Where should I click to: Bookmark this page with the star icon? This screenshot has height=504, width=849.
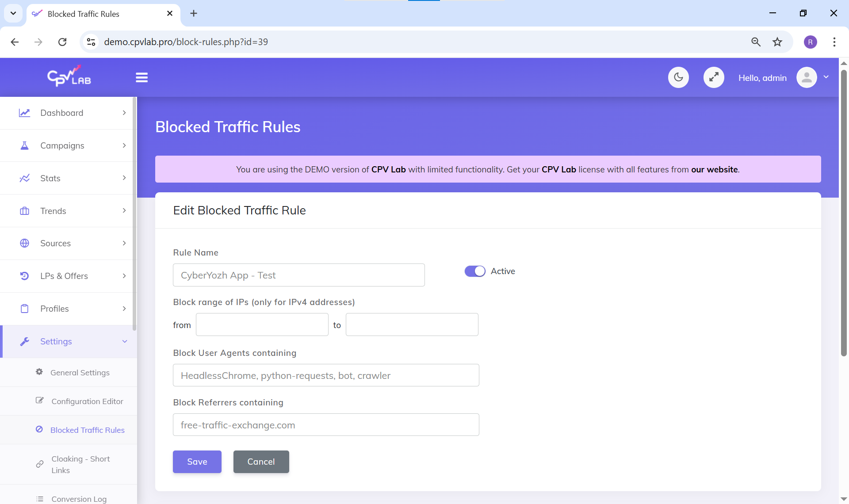click(777, 42)
